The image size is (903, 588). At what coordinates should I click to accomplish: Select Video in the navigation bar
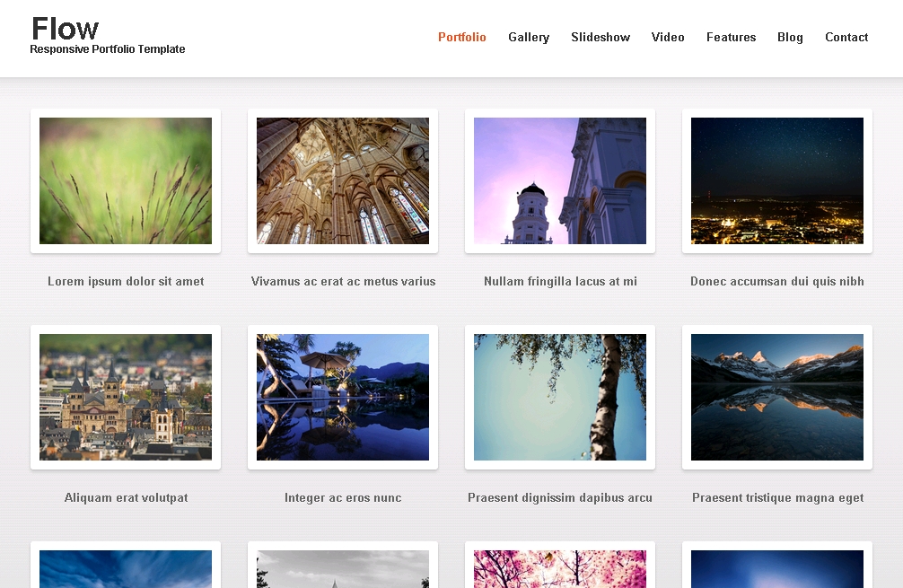tap(668, 38)
